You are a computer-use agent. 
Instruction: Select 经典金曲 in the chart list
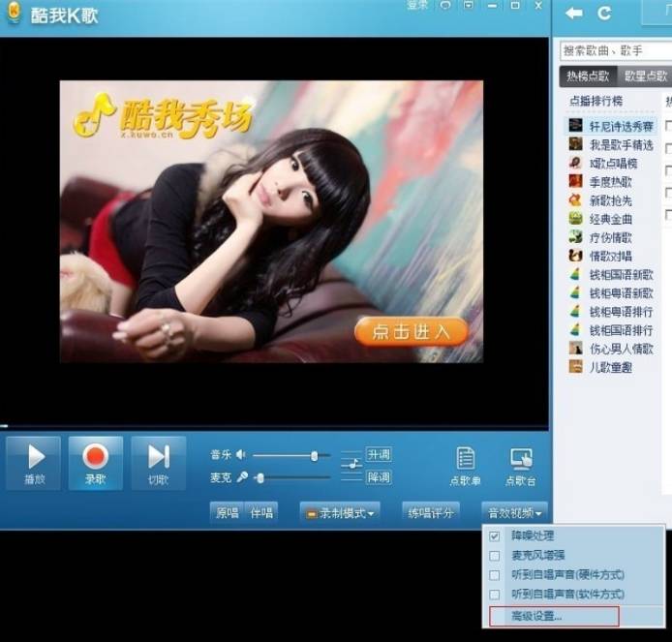click(601, 219)
